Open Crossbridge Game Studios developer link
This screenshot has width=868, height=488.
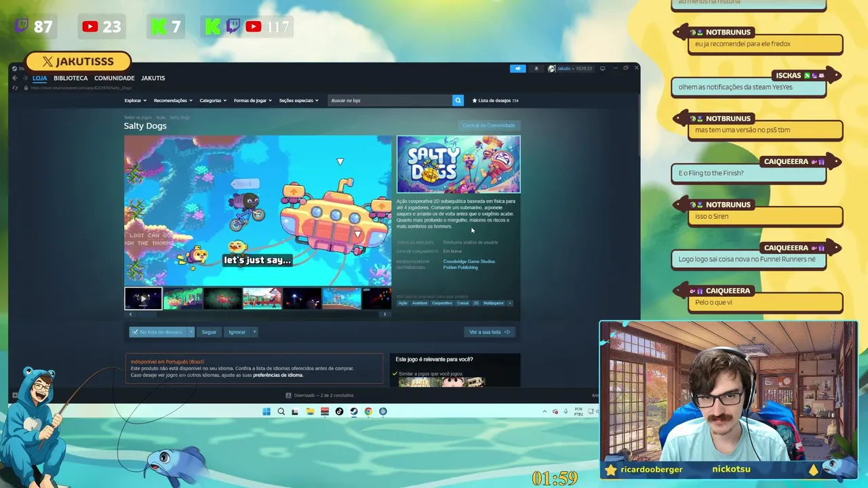coord(469,262)
